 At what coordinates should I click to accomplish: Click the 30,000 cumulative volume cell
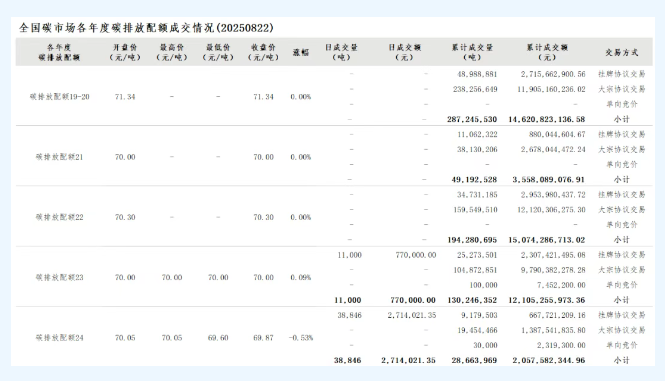tap(485, 345)
